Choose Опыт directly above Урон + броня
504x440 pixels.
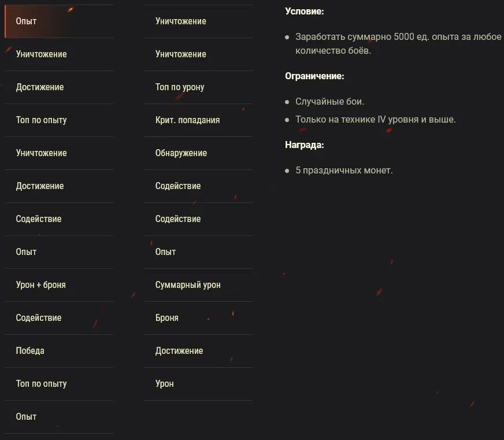click(27, 252)
